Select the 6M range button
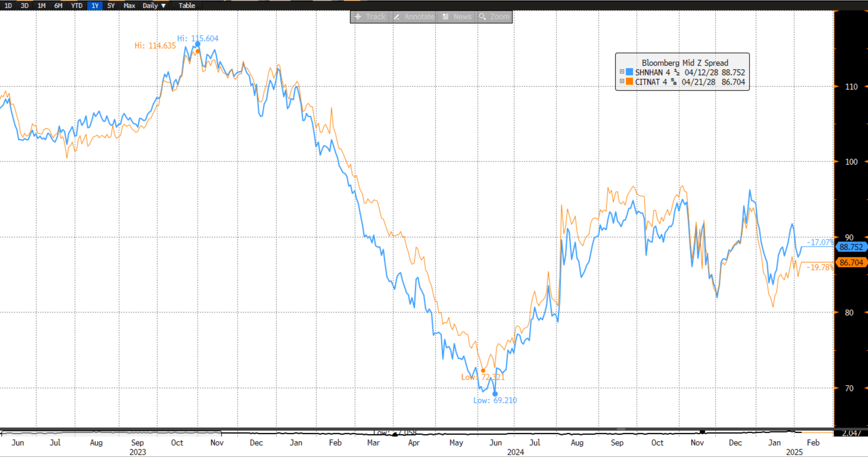Viewport: 868px width, 457px height. 58,6
